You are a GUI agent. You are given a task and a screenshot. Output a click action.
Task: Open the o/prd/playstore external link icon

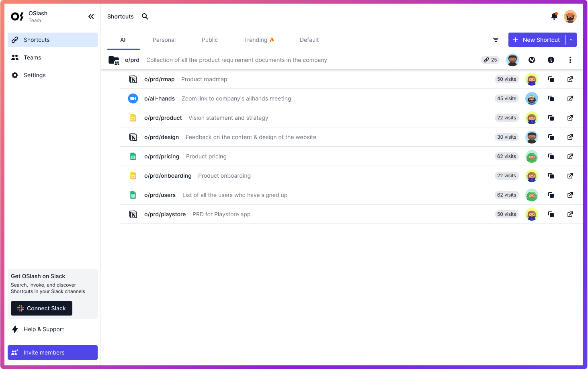click(x=570, y=214)
